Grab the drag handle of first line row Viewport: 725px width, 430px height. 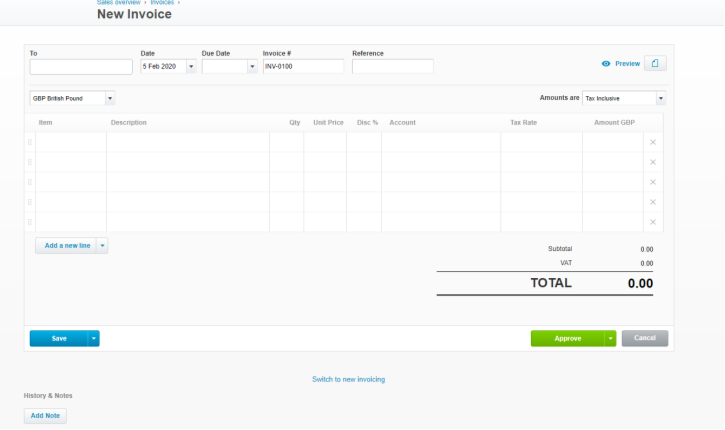pos(30,142)
